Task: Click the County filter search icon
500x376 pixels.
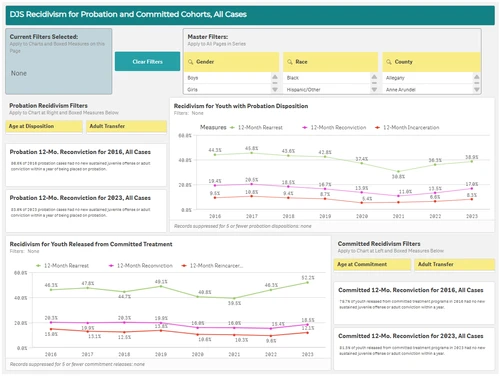Action: click(389, 62)
